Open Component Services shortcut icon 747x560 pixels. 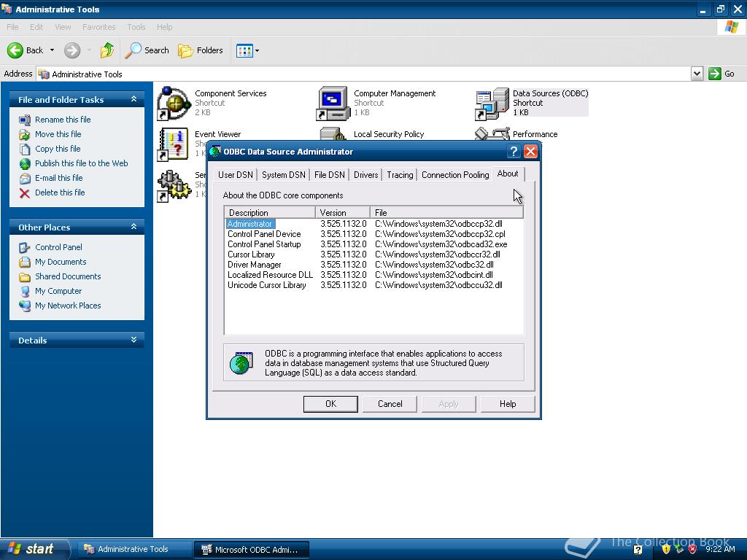(x=174, y=104)
